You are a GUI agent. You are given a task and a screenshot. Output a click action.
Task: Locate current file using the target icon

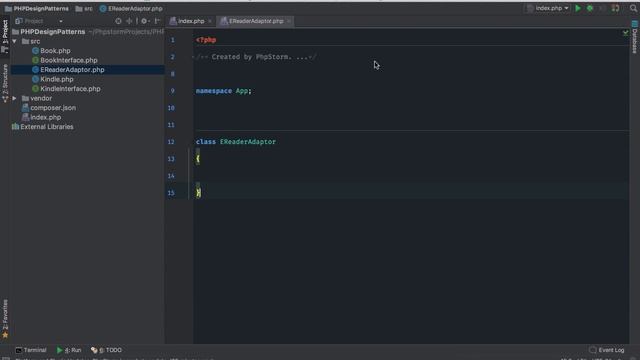tap(118, 21)
